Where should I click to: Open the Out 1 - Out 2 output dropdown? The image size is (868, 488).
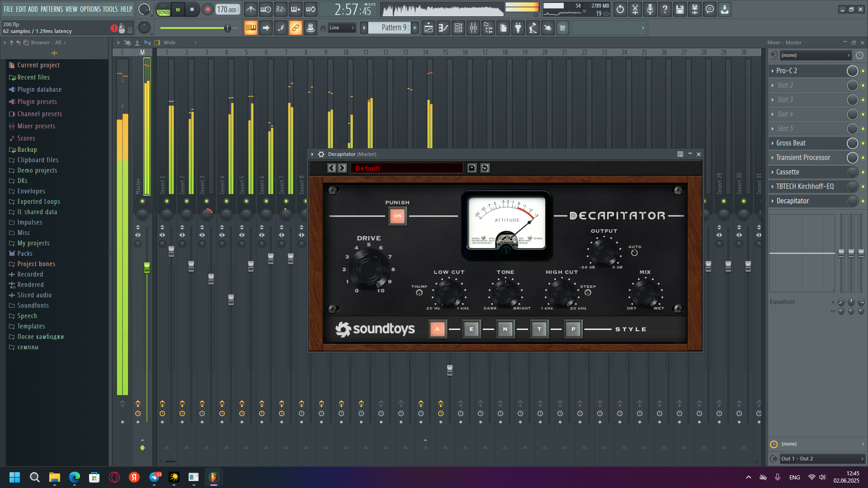pyautogui.click(x=822, y=459)
